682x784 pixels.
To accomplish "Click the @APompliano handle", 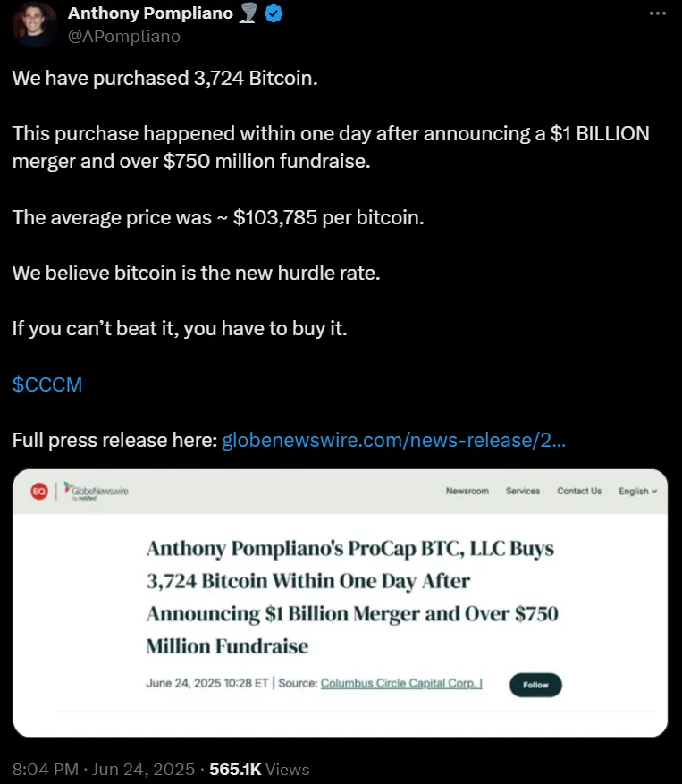I will 124,36.
